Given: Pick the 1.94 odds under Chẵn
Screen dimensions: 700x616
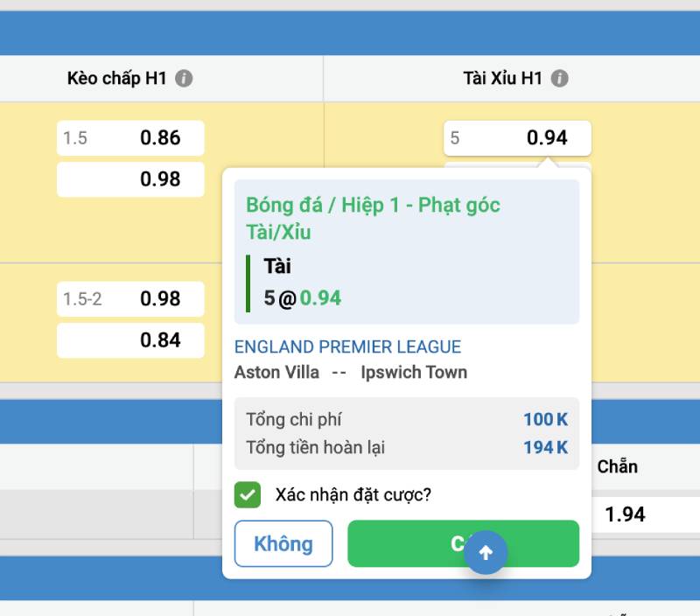Looking at the screenshot, I should [x=625, y=514].
